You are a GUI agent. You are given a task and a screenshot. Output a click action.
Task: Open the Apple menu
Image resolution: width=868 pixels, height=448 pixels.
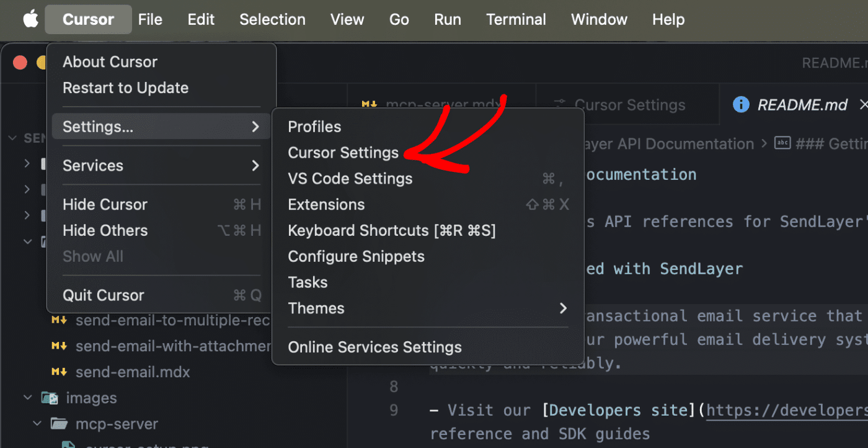click(x=30, y=19)
